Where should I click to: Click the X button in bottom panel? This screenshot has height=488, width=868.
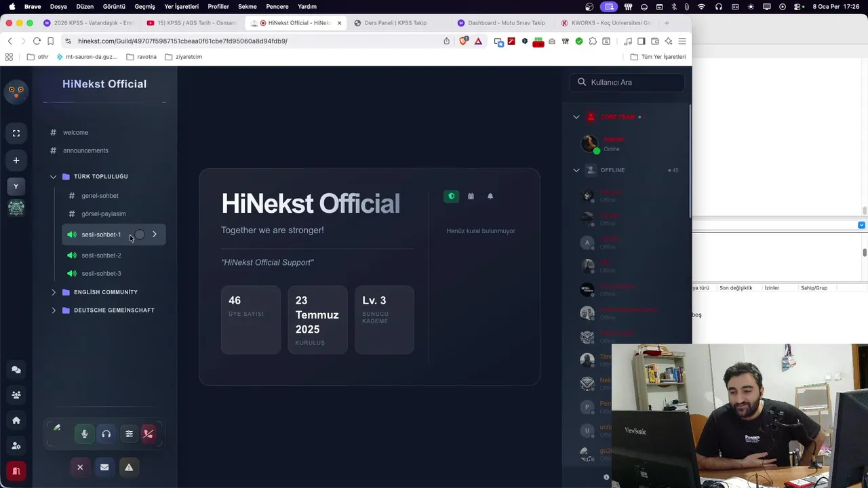coord(80,467)
